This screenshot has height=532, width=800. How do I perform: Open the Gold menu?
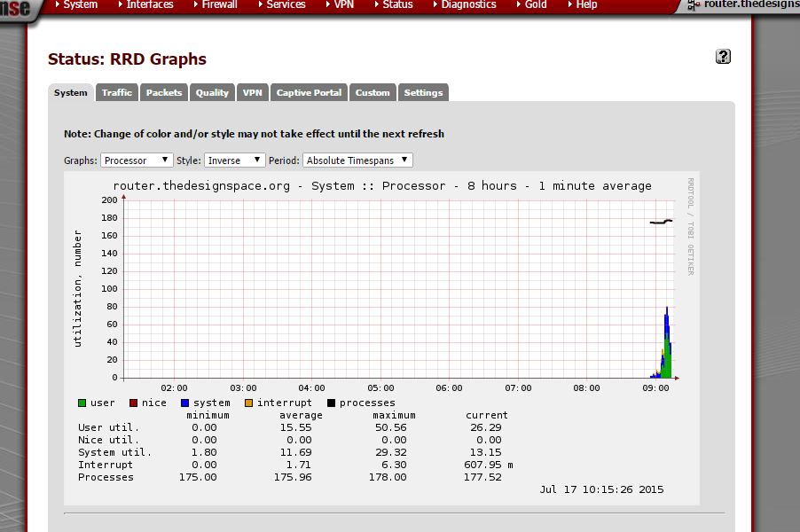pyautogui.click(x=536, y=5)
